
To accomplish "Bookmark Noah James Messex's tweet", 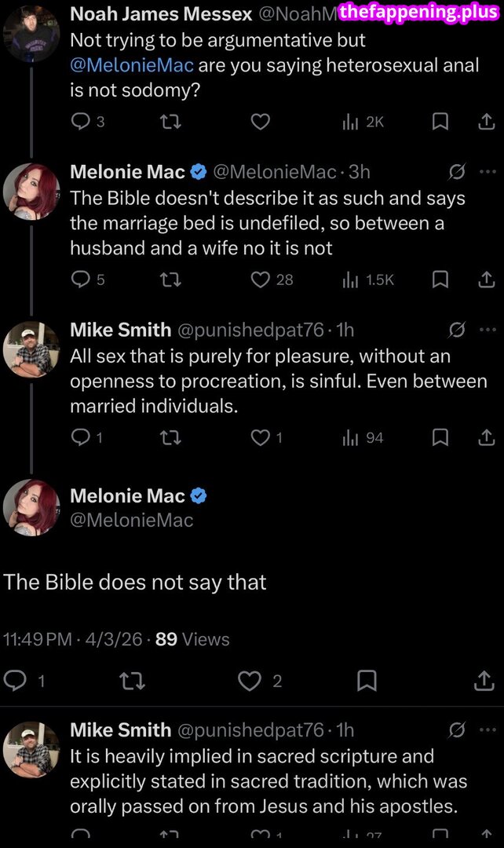I will coord(440,122).
